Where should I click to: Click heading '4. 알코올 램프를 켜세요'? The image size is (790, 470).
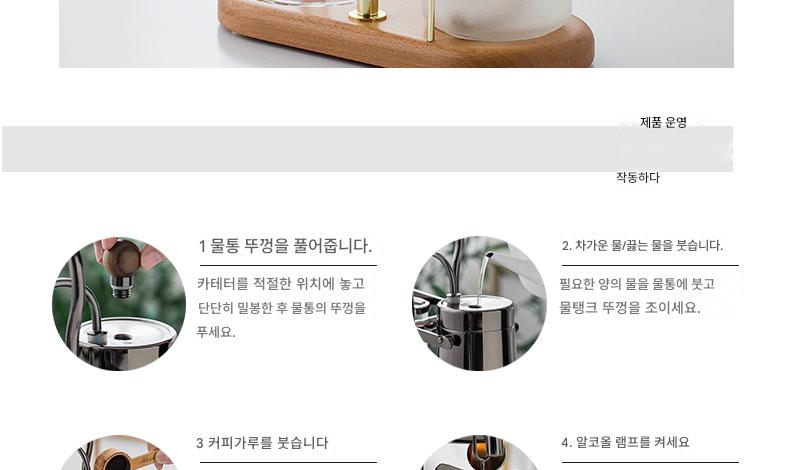click(625, 442)
